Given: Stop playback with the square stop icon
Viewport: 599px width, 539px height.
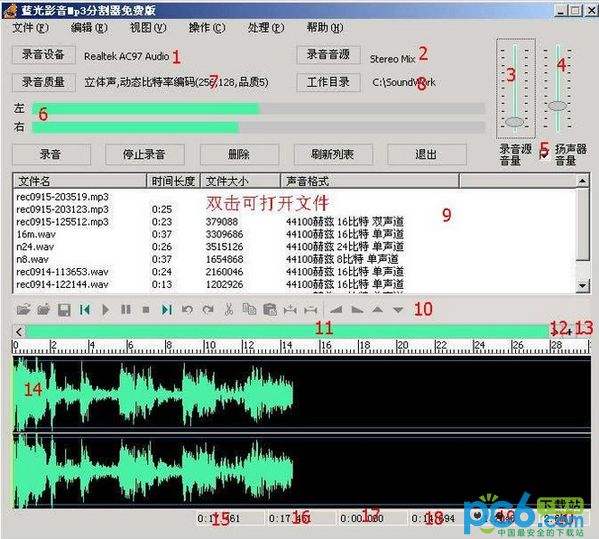Looking at the screenshot, I should [146, 309].
